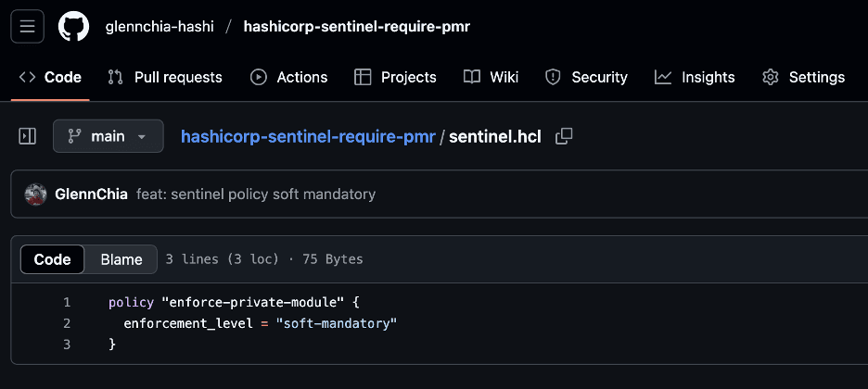Select the Code tab

[x=50, y=78]
